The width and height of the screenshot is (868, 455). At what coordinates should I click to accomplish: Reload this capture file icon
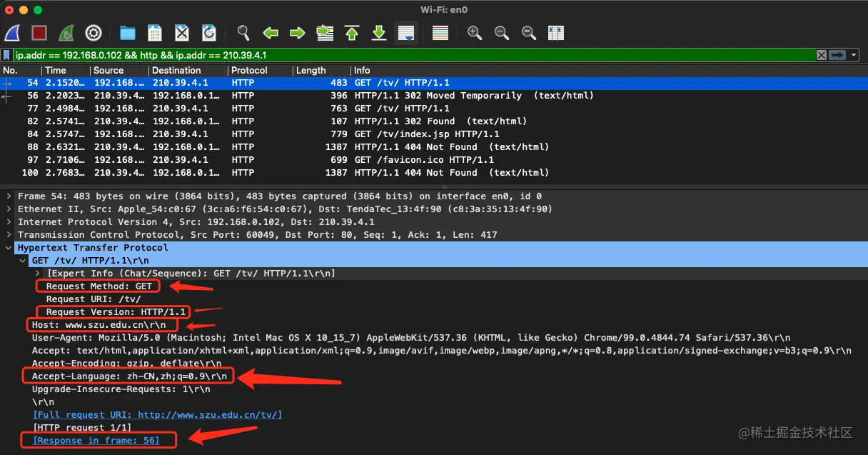click(x=209, y=33)
